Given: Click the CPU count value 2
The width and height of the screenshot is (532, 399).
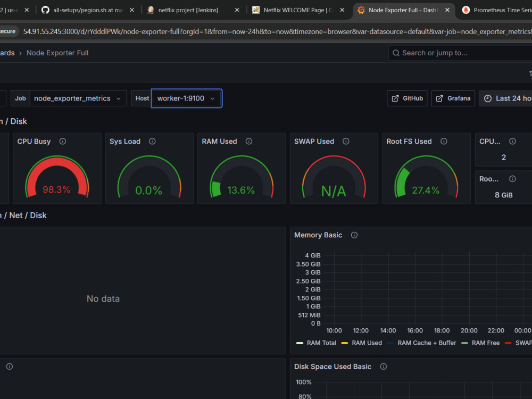Looking at the screenshot, I should pyautogui.click(x=503, y=157).
